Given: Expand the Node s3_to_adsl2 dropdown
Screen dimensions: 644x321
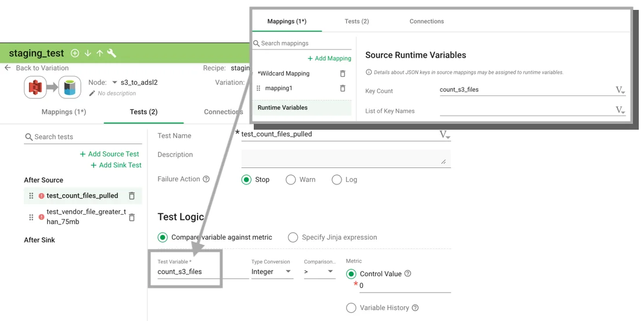Looking at the screenshot, I should (115, 83).
